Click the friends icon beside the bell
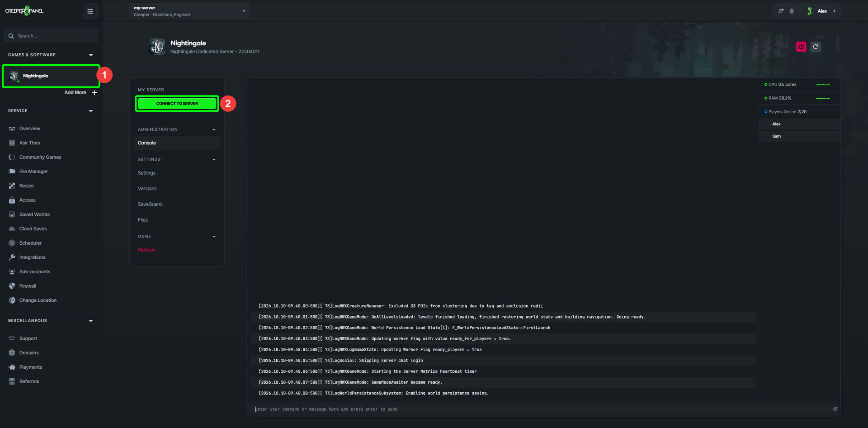This screenshot has height=428, width=868. [781, 11]
